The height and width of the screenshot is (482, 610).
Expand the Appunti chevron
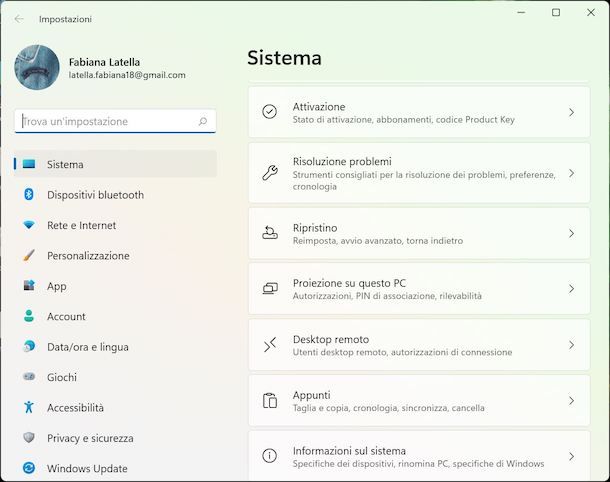[x=571, y=401]
